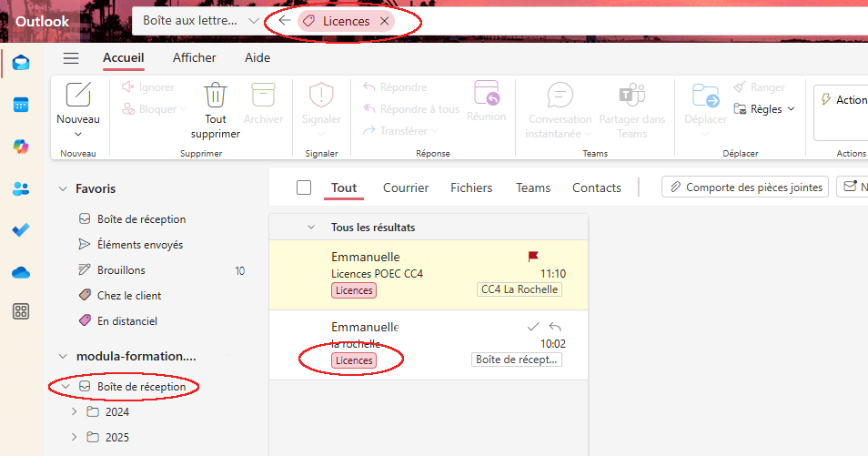This screenshot has height=456, width=868.
Task: Click the Tout supprimer trash icon
Action: [216, 96]
